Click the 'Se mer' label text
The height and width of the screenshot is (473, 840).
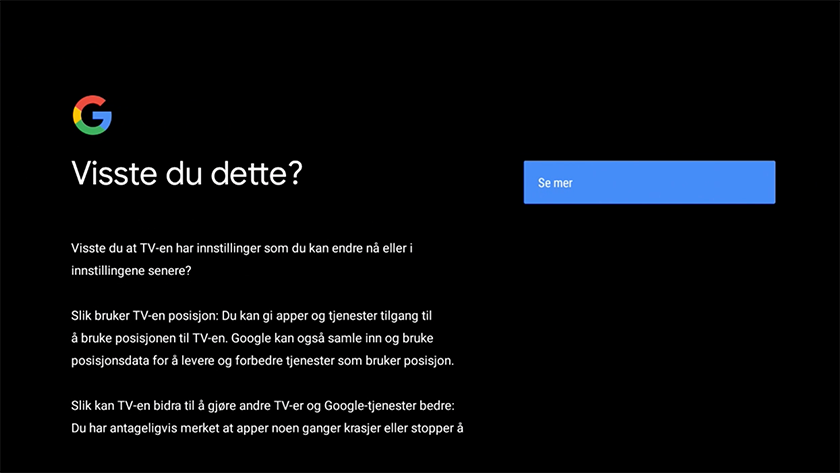click(x=555, y=183)
